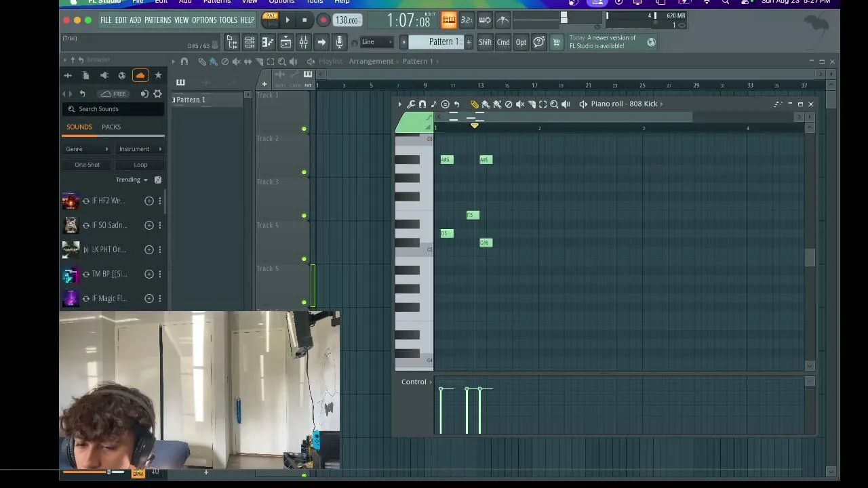Toggle the One-Shot filter
The height and width of the screenshot is (488, 868).
[87, 165]
